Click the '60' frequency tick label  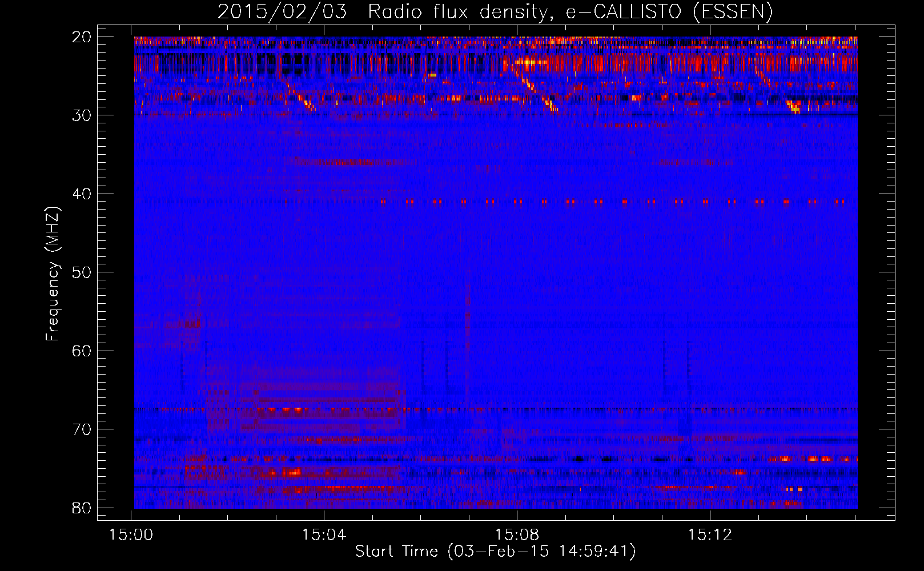tap(82, 351)
